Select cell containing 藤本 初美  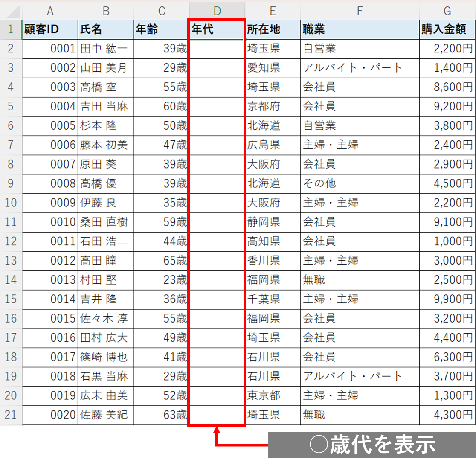point(106,145)
